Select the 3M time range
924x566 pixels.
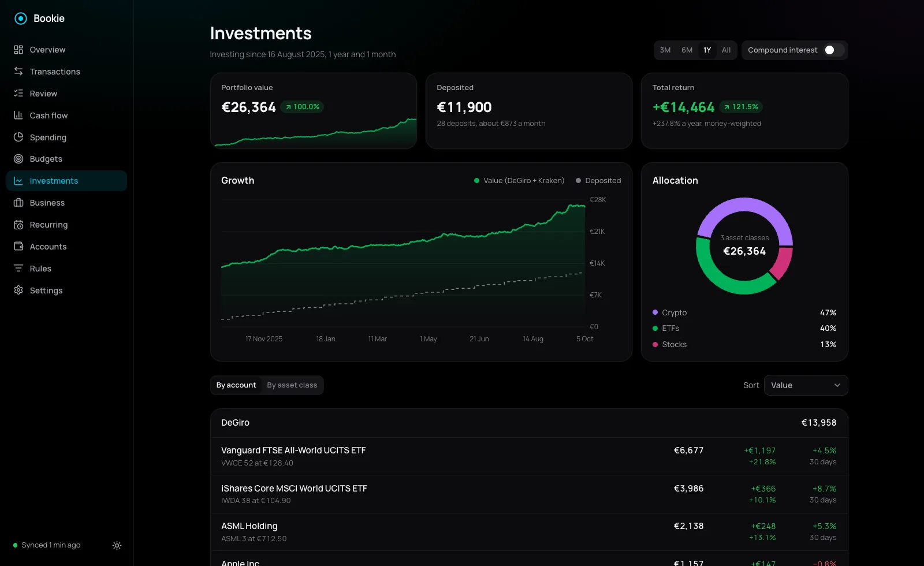665,50
